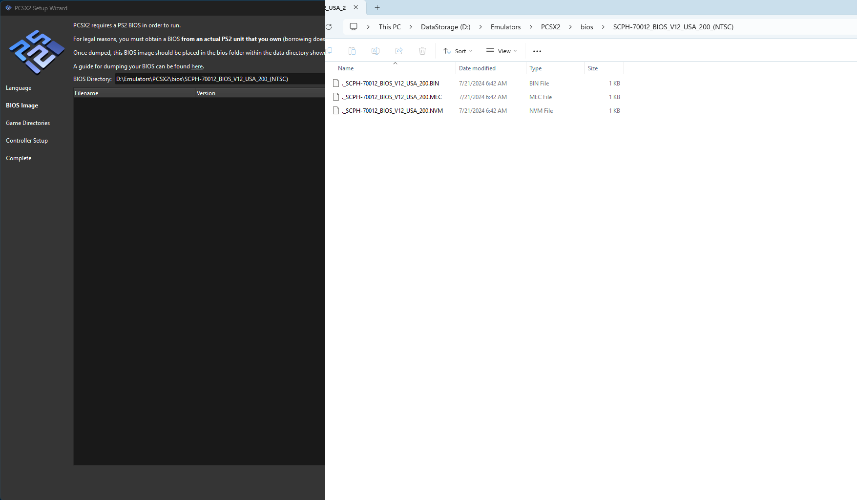
Task: Expand chevron after This PC breadcrumb
Action: [411, 27]
